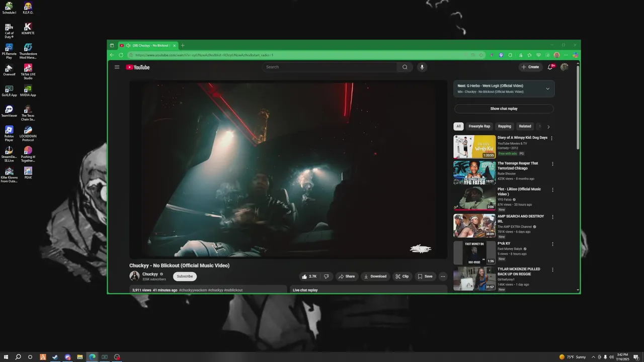The height and width of the screenshot is (362, 644).
Task: Open the PEAK desktop shortcut
Action: click(x=28, y=173)
